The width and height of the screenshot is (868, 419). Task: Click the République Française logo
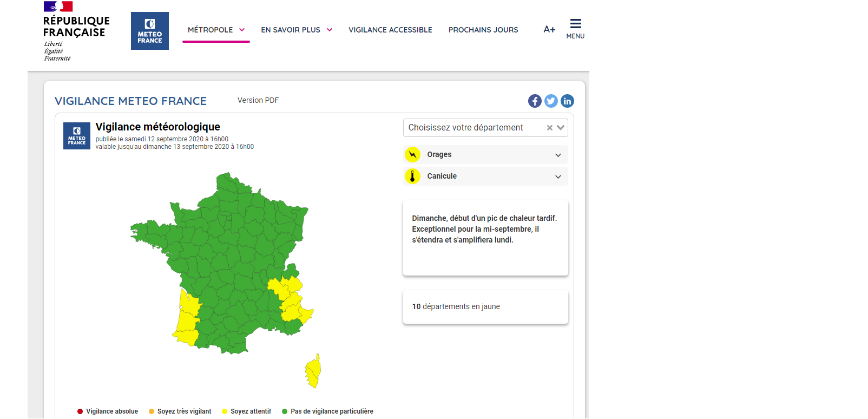(76, 31)
